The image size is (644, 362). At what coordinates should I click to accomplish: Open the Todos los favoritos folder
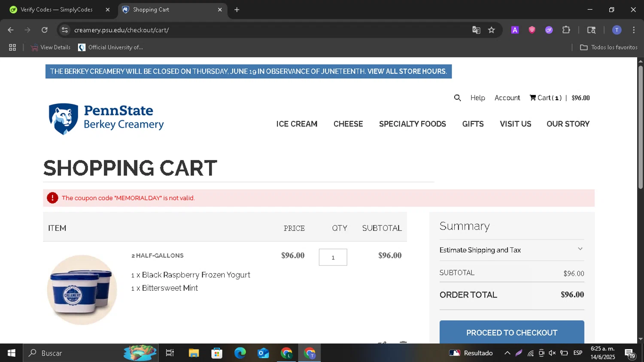tap(609, 47)
